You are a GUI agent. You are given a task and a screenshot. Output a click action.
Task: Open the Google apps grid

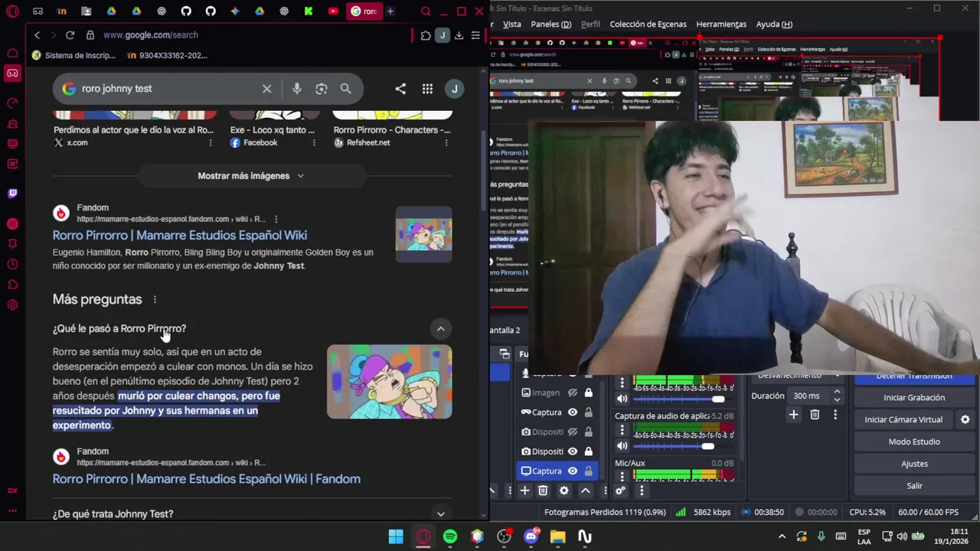(x=427, y=89)
